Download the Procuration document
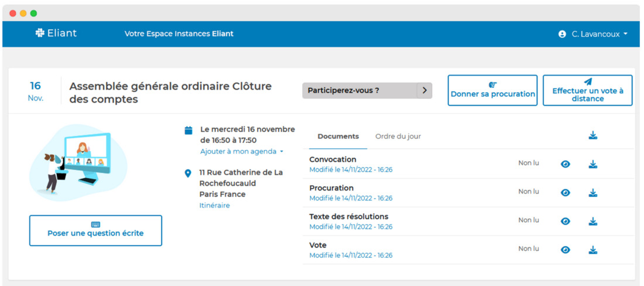This screenshot has width=644, height=286. click(592, 193)
